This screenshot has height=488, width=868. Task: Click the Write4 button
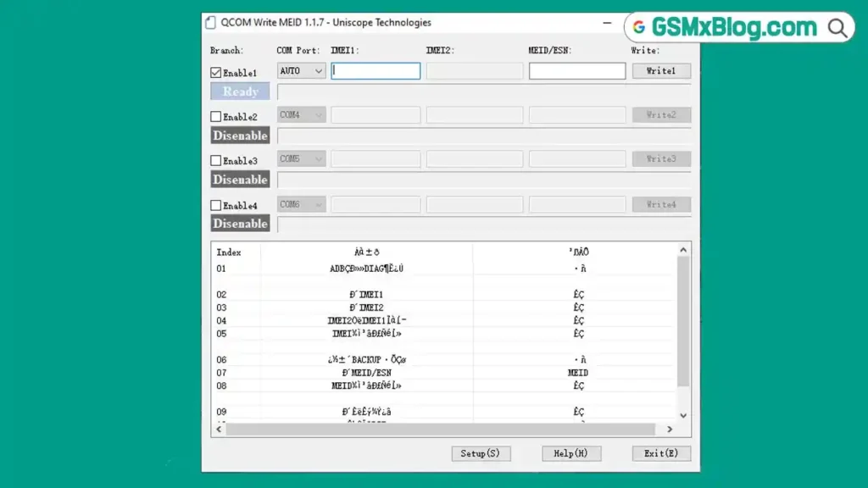pyautogui.click(x=661, y=204)
